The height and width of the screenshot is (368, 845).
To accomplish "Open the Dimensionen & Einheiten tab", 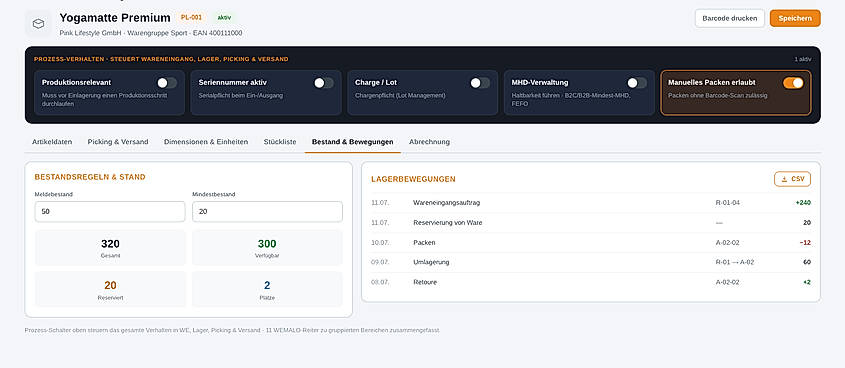I will 206,142.
